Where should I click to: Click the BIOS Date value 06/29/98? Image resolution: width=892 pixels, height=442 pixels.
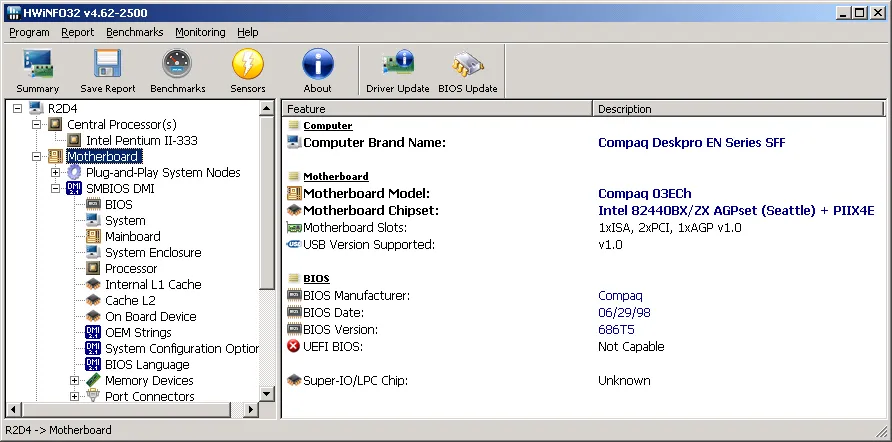[x=624, y=313]
